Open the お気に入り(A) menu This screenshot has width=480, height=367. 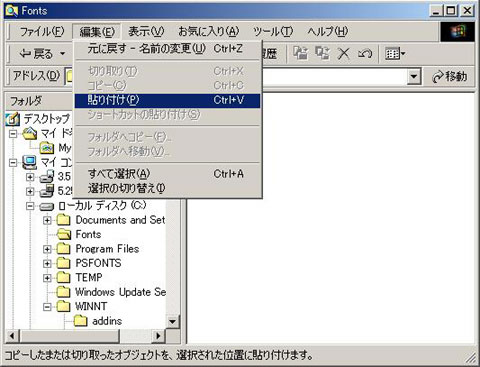209,32
